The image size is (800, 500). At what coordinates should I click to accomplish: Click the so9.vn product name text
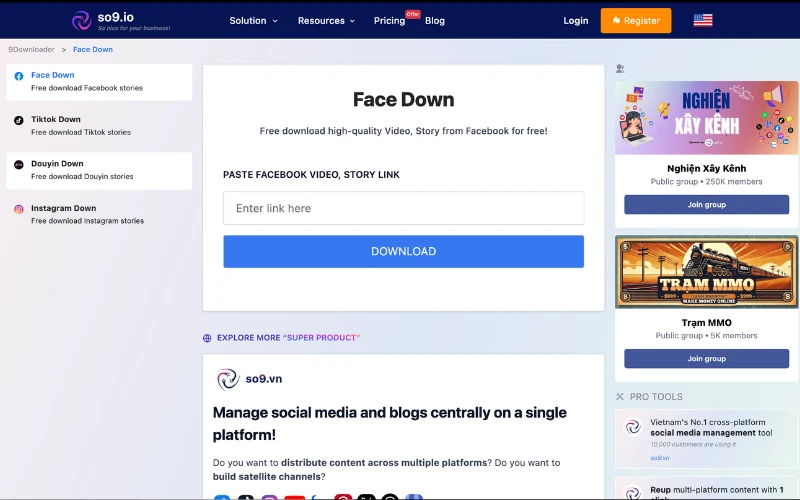[x=264, y=379]
